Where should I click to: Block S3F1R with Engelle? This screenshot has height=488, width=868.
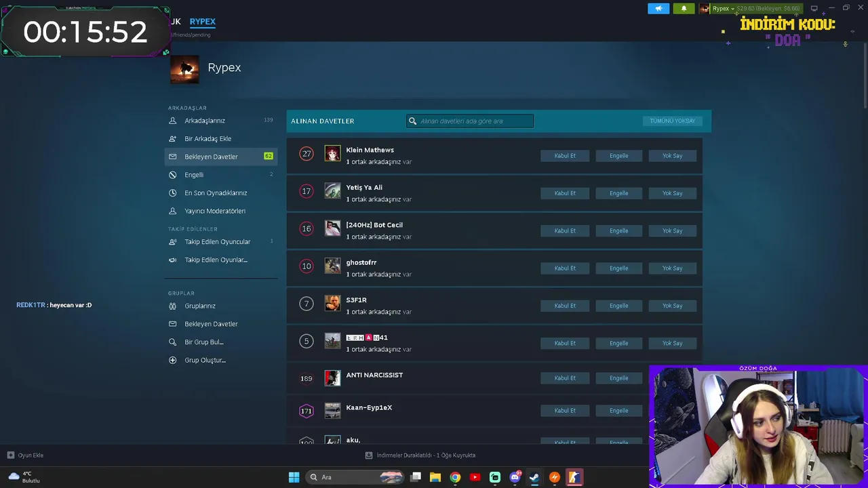[x=618, y=306]
